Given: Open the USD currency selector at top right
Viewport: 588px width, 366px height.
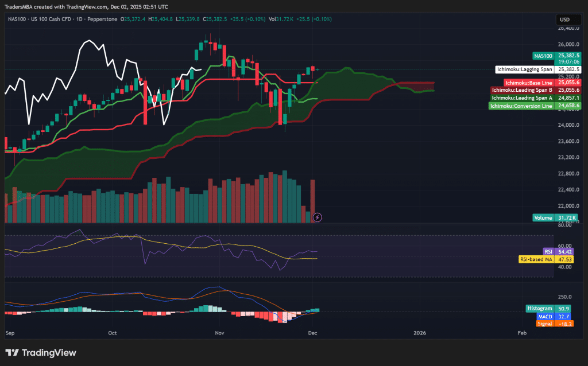Looking at the screenshot, I should pyautogui.click(x=568, y=19).
